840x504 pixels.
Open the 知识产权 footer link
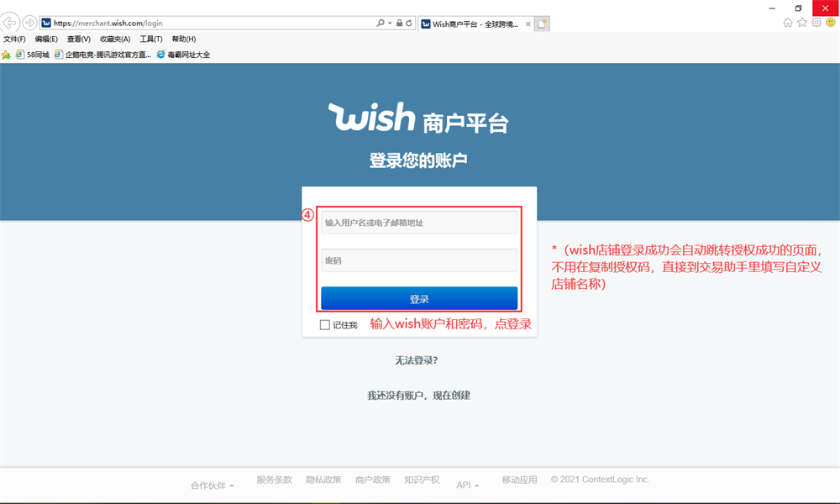pos(422,480)
